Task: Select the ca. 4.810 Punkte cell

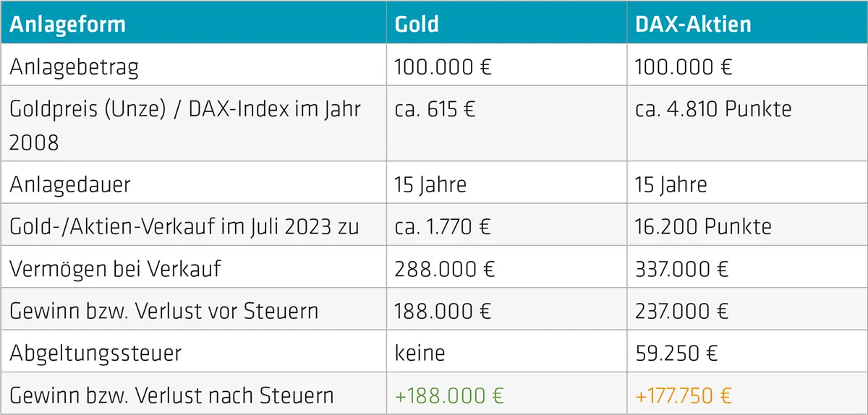Action: click(x=713, y=109)
